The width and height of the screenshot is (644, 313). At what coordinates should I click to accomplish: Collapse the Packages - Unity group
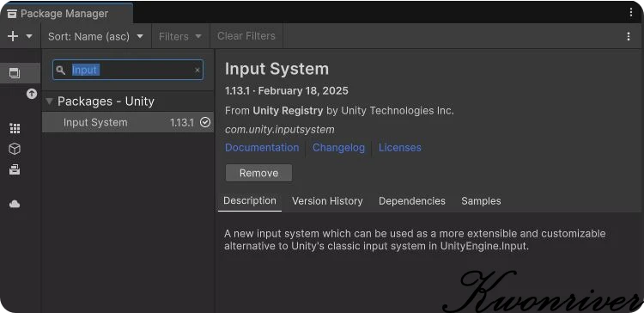point(49,101)
